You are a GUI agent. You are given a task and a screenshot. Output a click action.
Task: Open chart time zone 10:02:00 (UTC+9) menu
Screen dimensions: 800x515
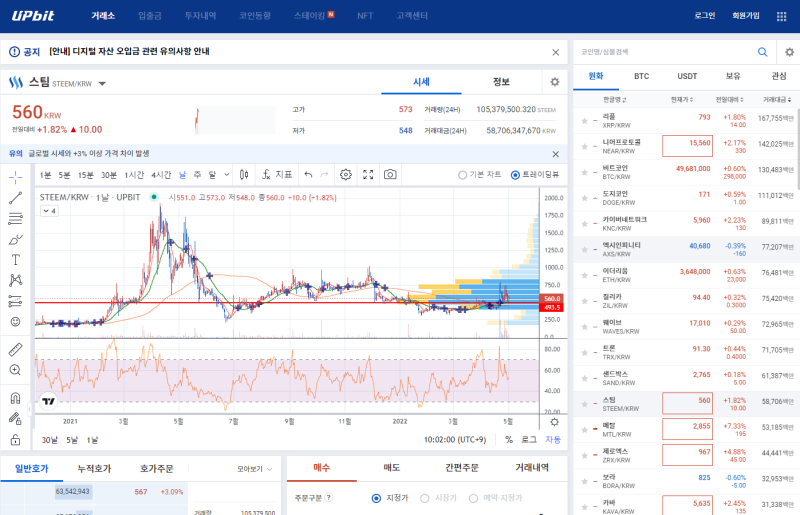click(x=455, y=439)
